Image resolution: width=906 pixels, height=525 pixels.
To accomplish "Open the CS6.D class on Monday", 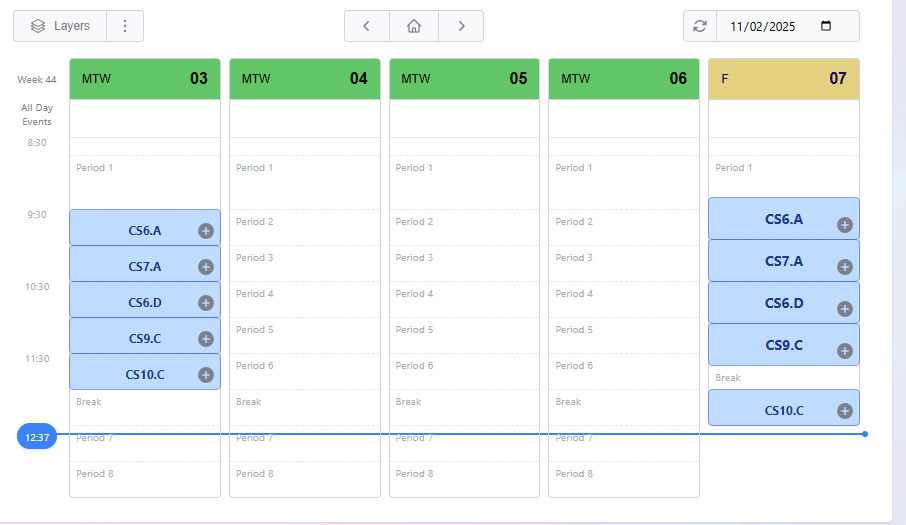I will [x=144, y=303].
